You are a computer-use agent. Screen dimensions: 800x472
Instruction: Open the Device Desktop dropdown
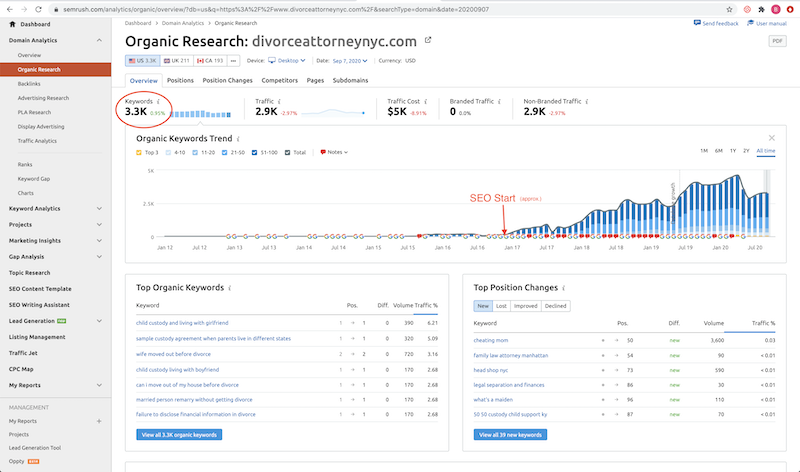[287, 60]
